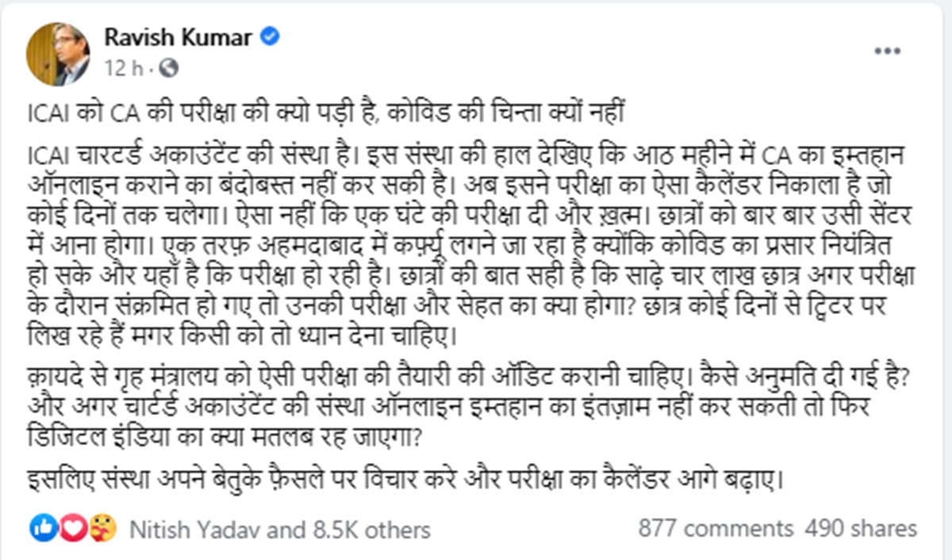The image size is (952, 560).
Task: Click the yellow Care emoji reaction icon
Action: pos(102,527)
